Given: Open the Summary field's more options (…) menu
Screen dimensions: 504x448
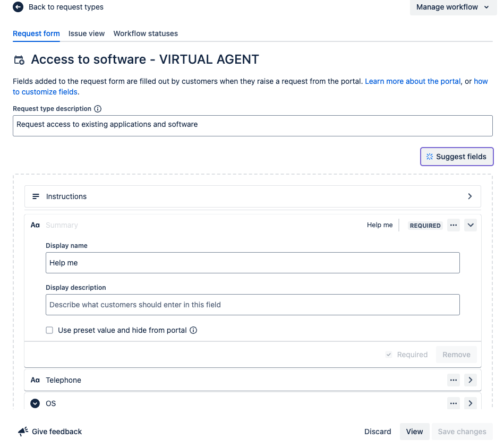Looking at the screenshot, I should click(x=453, y=225).
